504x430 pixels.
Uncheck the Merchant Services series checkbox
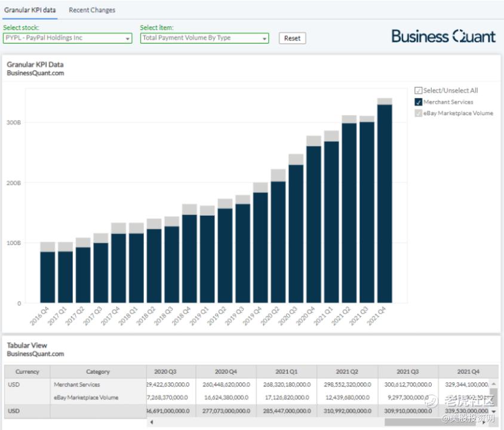click(x=418, y=102)
